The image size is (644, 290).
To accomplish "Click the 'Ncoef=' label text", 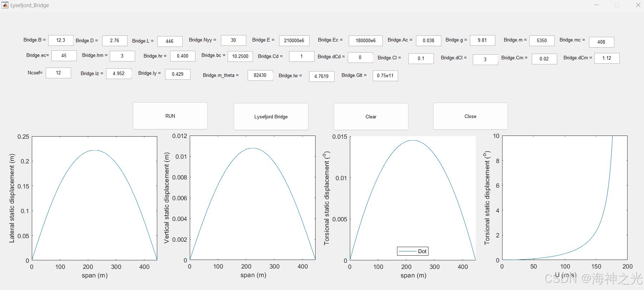I will pyautogui.click(x=35, y=73).
